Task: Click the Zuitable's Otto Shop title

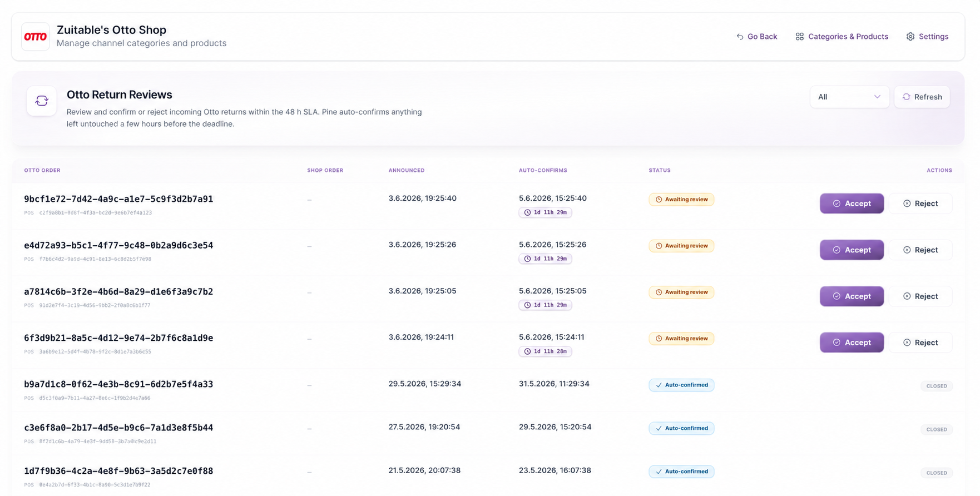Action: [111, 30]
